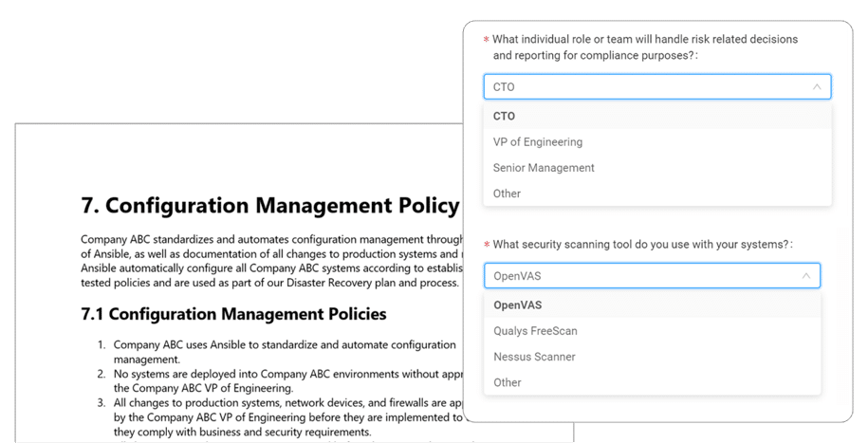This screenshot has height=443, width=868.
Task: Select Other in the scanning tool list
Action: [x=652, y=382]
